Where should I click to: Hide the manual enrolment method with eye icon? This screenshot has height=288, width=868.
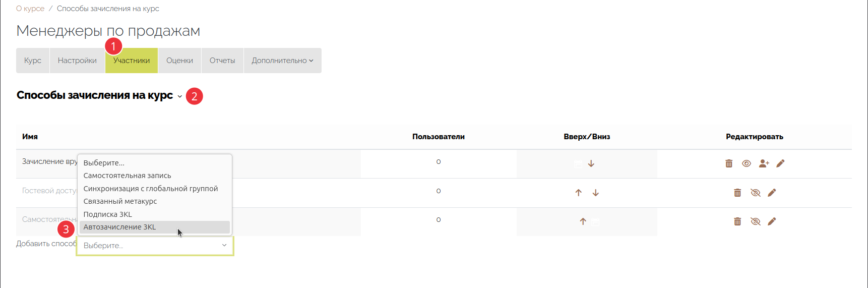click(x=747, y=163)
